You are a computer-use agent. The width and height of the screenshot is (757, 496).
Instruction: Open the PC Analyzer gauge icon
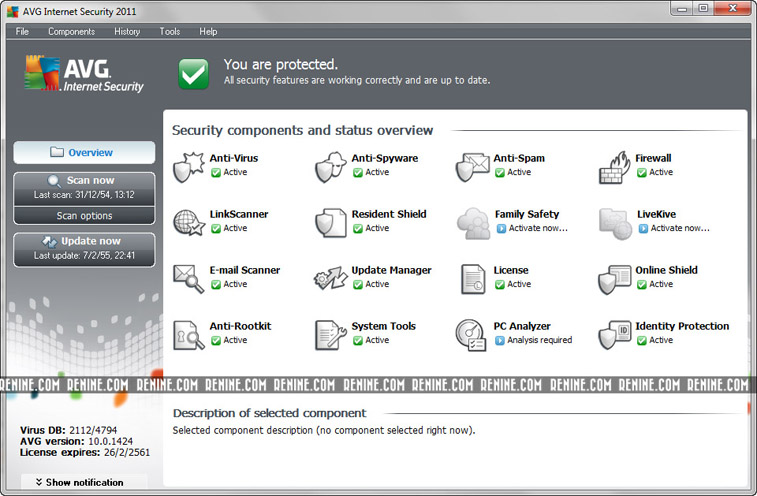click(x=471, y=335)
